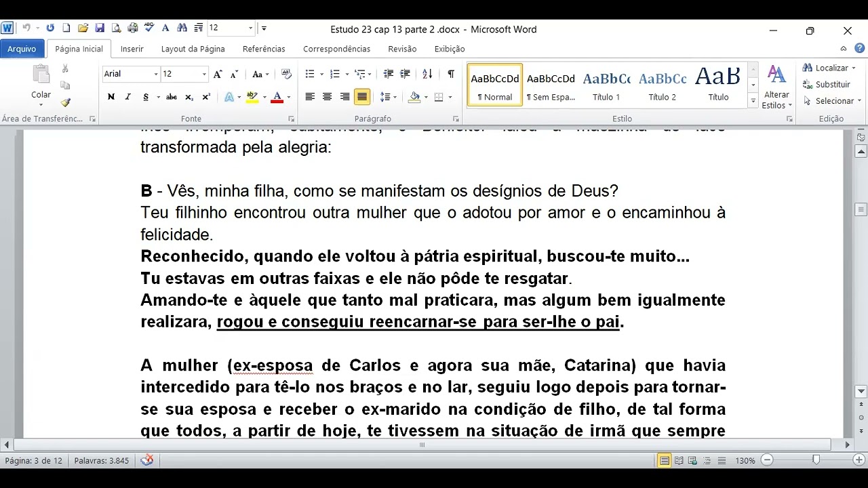Toggle bold (N) formatting
868x488 pixels.
tap(111, 98)
